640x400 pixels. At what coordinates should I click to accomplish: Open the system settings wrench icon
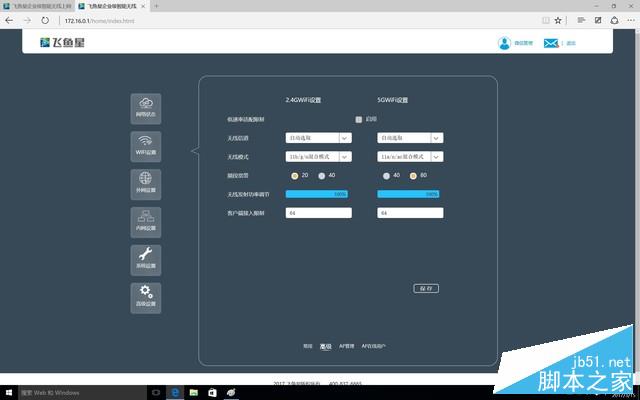pyautogui.click(x=146, y=260)
